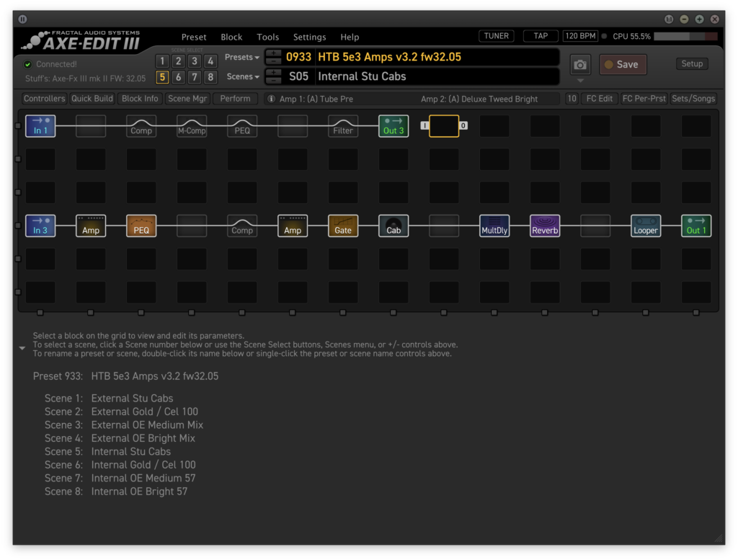Switch to scene 1
Image resolution: width=738 pixels, height=560 pixels.
(162, 61)
